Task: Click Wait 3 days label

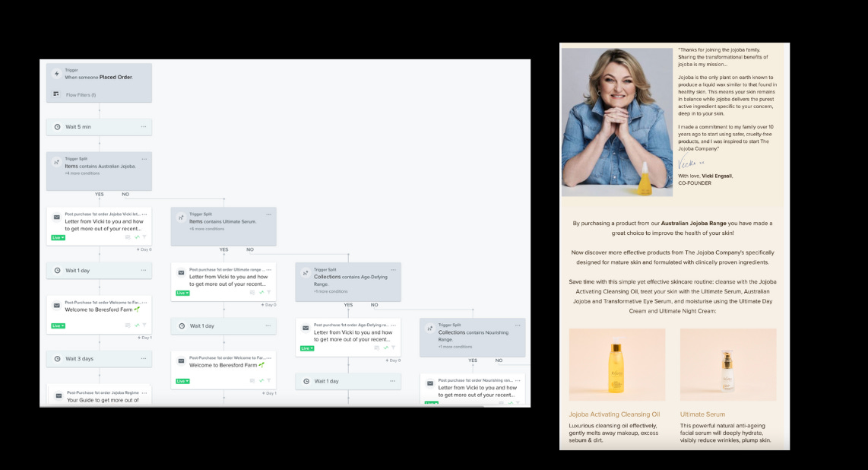Action: point(79,359)
